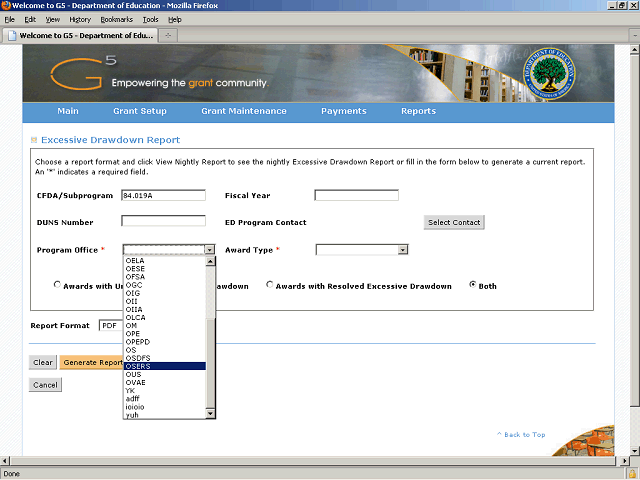The image size is (640, 480).
Task: Click the Fiscal Year input field
Action: [356, 196]
